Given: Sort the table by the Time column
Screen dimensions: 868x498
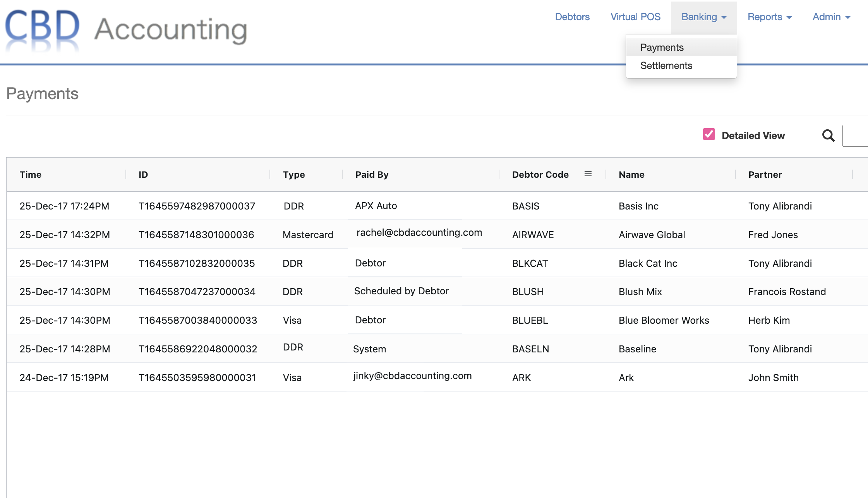Looking at the screenshot, I should pos(31,174).
